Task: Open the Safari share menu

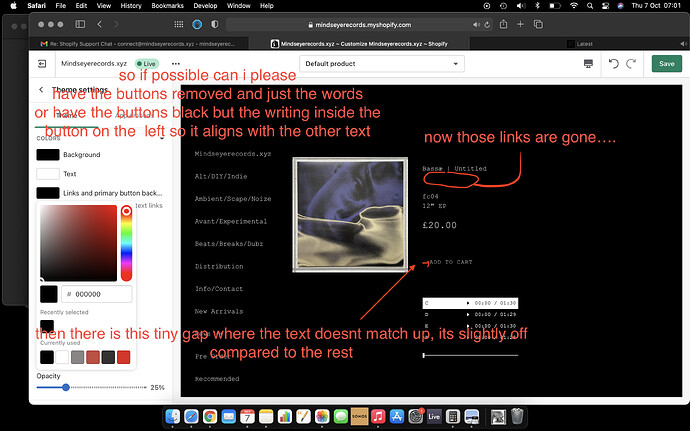Action: pyautogui.click(x=503, y=24)
